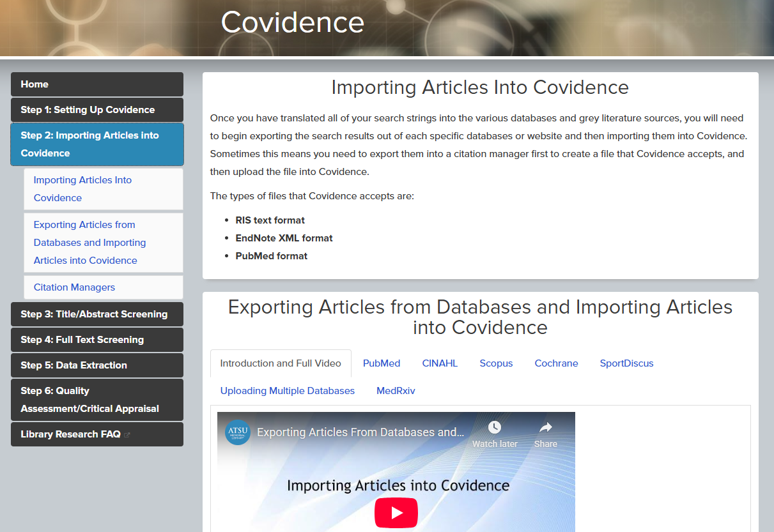Click the Citation Managers sidebar link

(74, 287)
